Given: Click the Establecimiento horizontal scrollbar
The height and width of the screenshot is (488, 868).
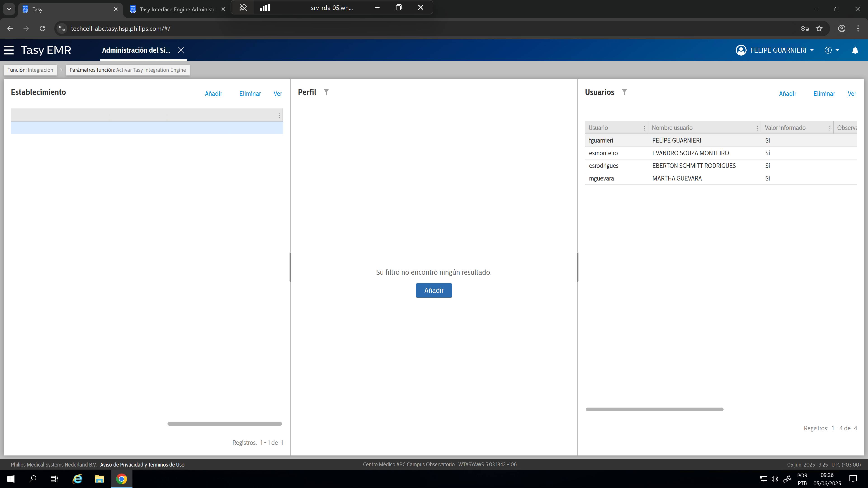Looking at the screenshot, I should click(x=225, y=424).
